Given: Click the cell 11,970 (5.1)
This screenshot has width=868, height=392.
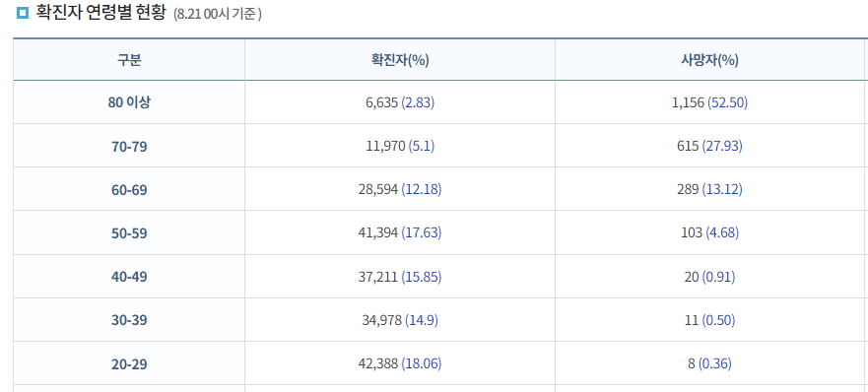Looking at the screenshot, I should point(400,147).
